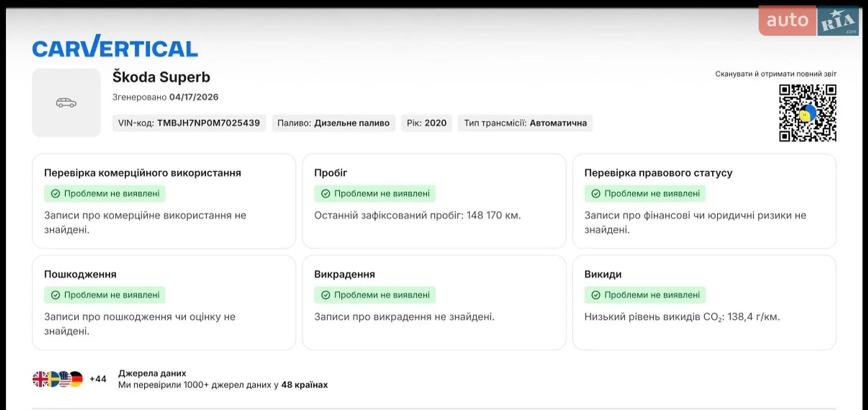Click the QR code for full report
This screenshot has width=868, height=410.
coord(807,113)
